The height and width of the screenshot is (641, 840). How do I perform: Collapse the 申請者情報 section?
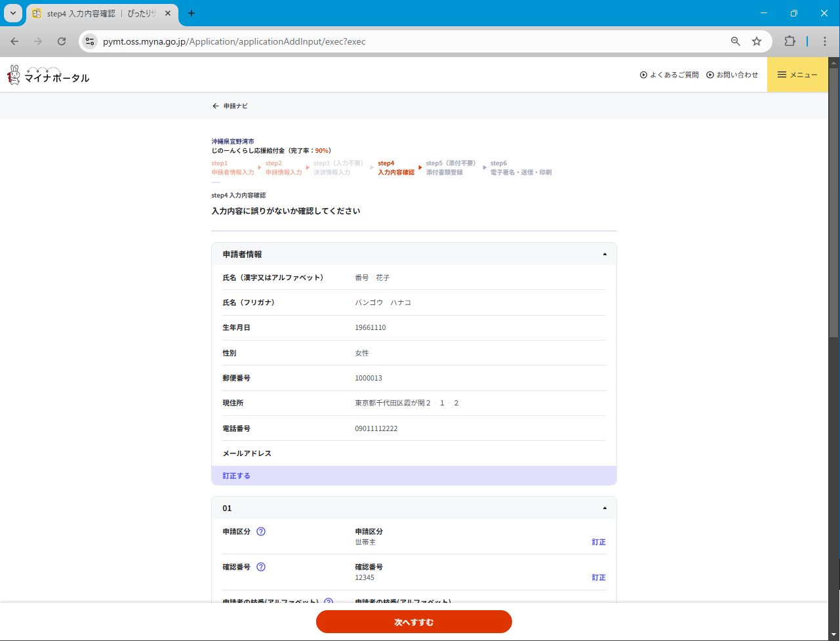tap(605, 254)
